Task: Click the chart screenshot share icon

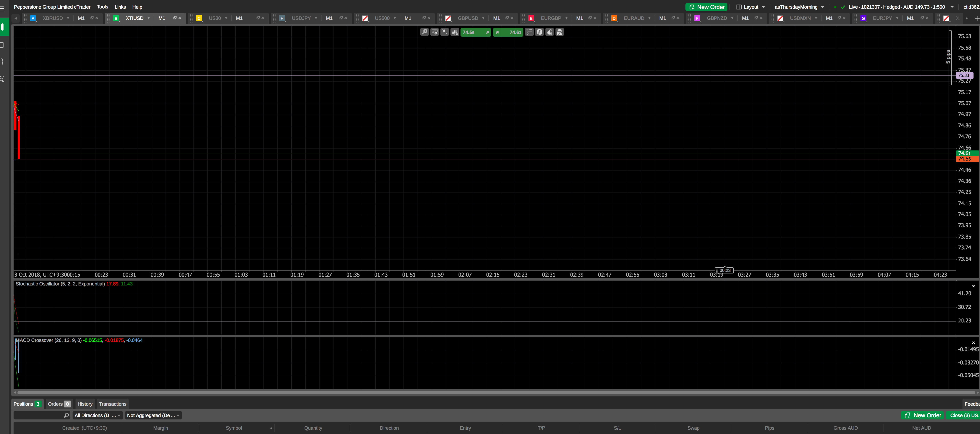Action: [549, 32]
